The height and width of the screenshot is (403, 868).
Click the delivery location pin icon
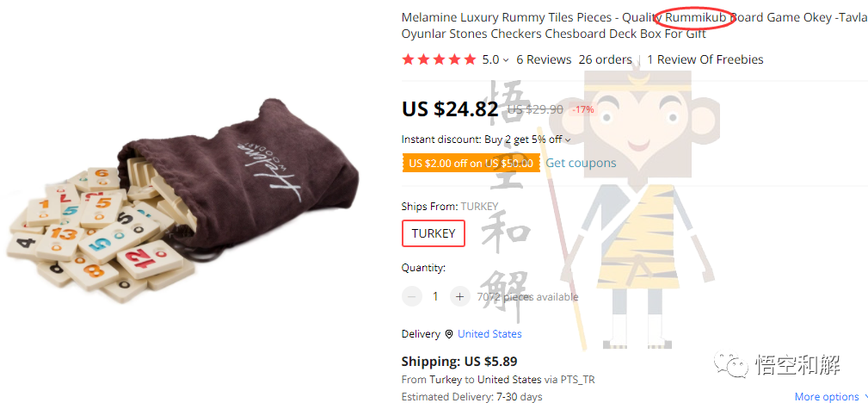tap(448, 334)
